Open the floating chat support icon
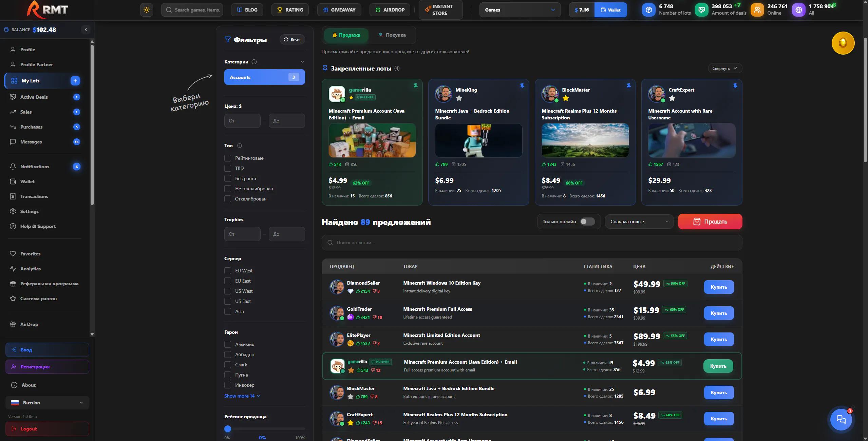This screenshot has width=868, height=441. click(x=841, y=420)
